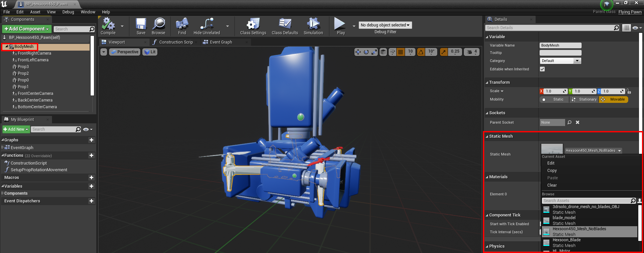Open Flying Pawn parent class link
Image resolution: width=644 pixels, height=253 pixels.
630,12
